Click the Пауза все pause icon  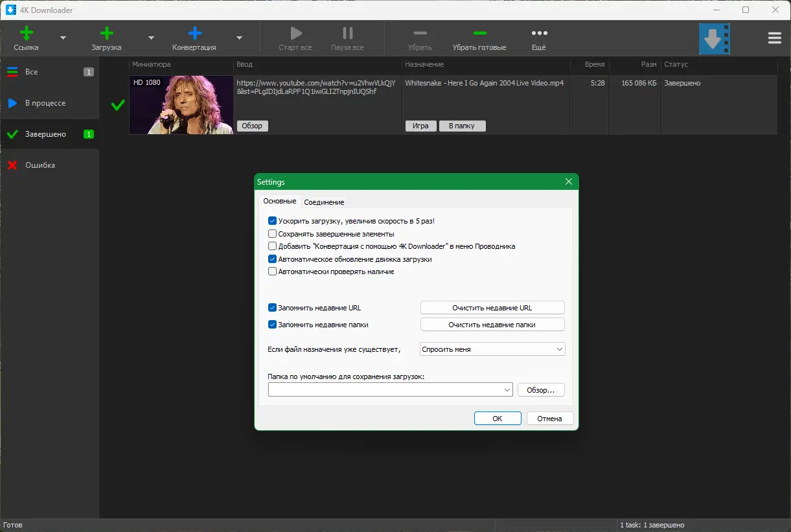pyautogui.click(x=348, y=33)
